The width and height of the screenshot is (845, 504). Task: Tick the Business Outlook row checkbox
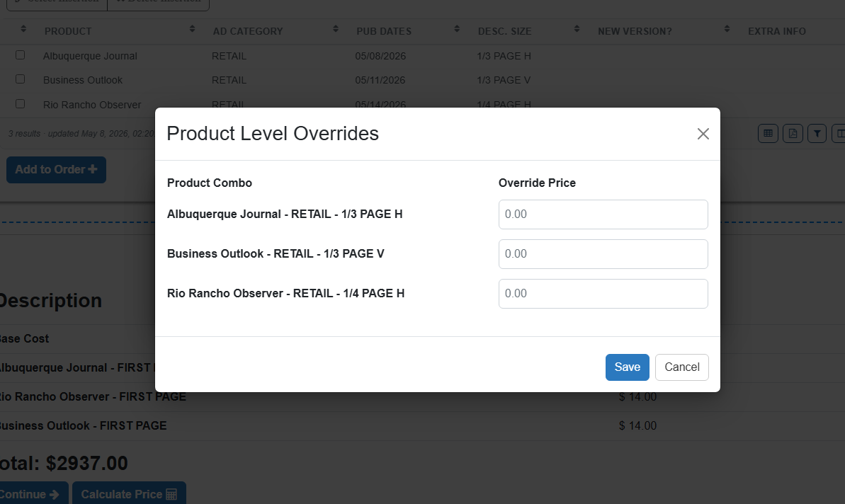click(x=21, y=79)
